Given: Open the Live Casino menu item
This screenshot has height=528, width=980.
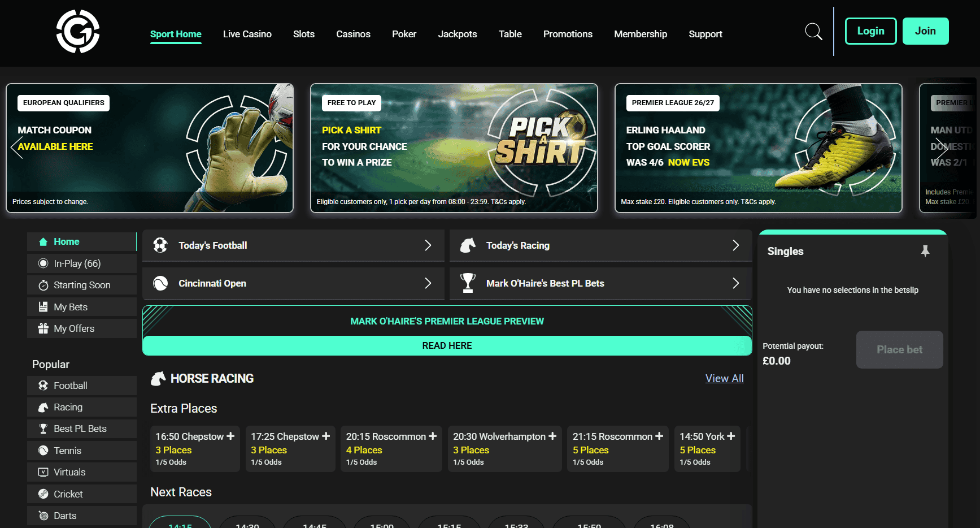Looking at the screenshot, I should (247, 34).
